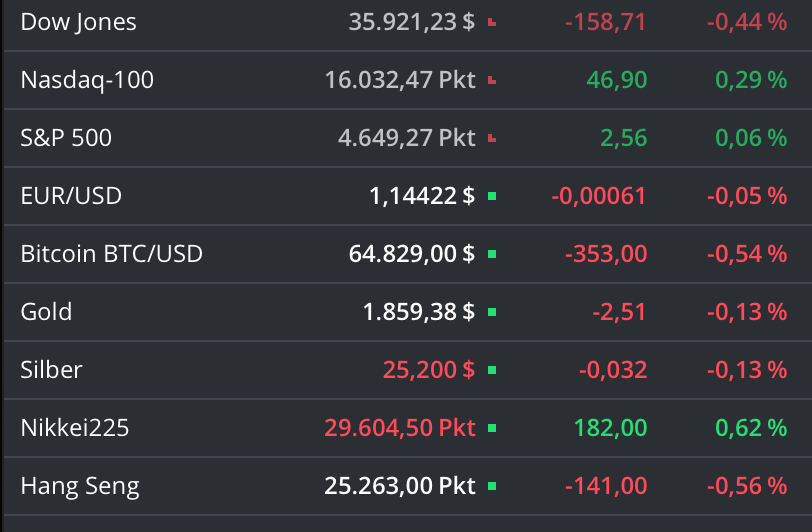812x532 pixels.
Task: Click the Bitcoin BTC/USD live indicator
Action: (x=491, y=255)
